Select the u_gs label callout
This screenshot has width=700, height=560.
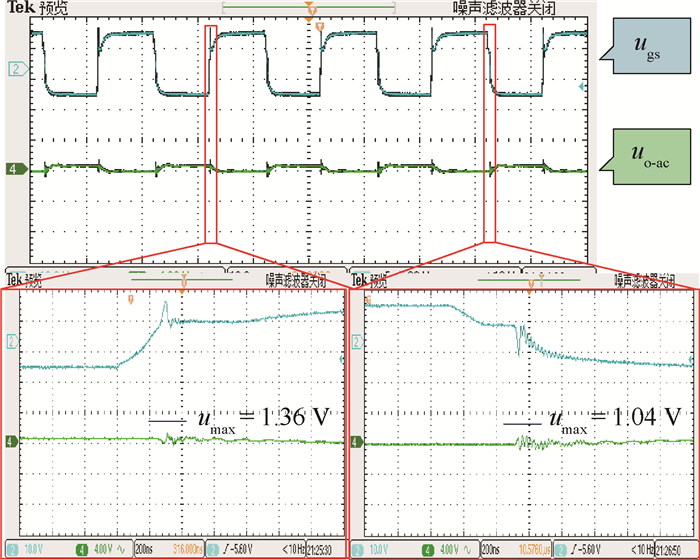(650, 50)
